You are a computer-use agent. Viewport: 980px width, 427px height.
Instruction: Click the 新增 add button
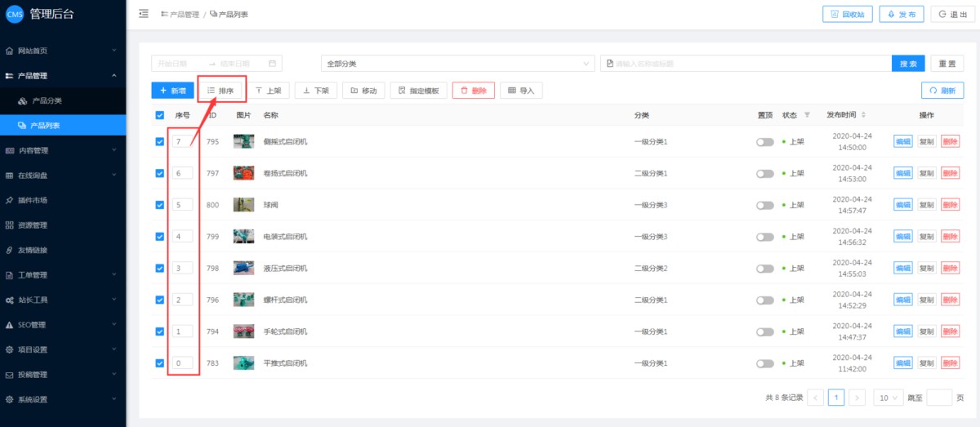172,91
